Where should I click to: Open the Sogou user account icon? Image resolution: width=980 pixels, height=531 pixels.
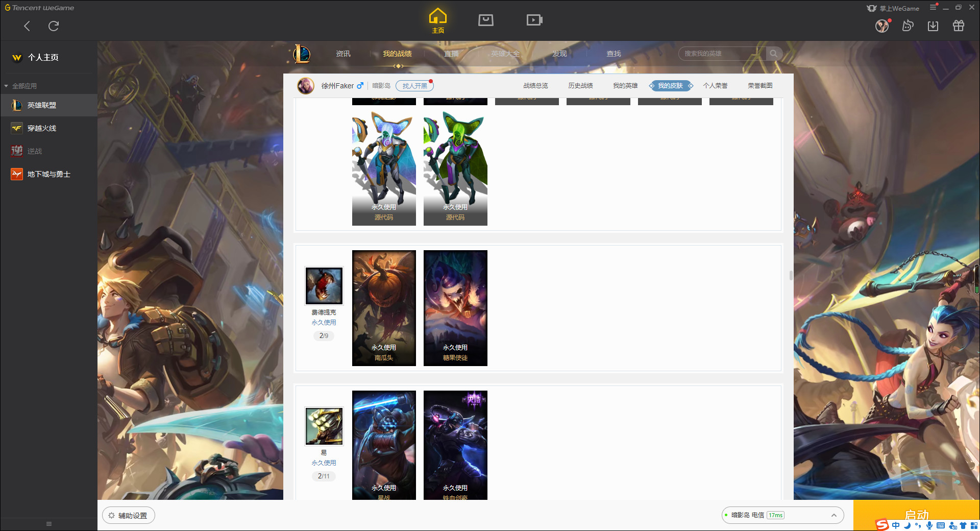point(952,525)
